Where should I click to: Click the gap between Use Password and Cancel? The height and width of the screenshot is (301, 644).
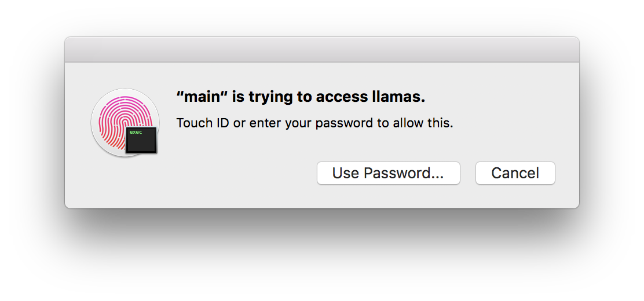pos(468,173)
